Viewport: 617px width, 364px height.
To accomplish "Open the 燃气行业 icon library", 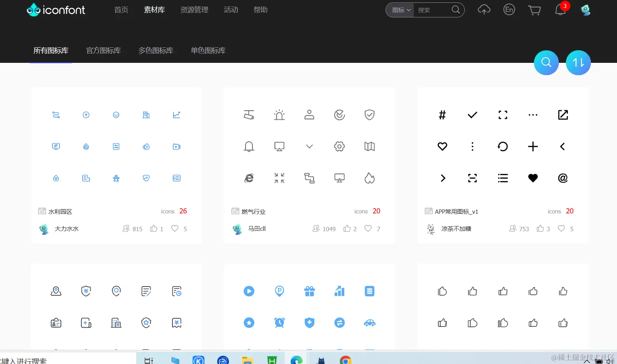I will tap(254, 211).
